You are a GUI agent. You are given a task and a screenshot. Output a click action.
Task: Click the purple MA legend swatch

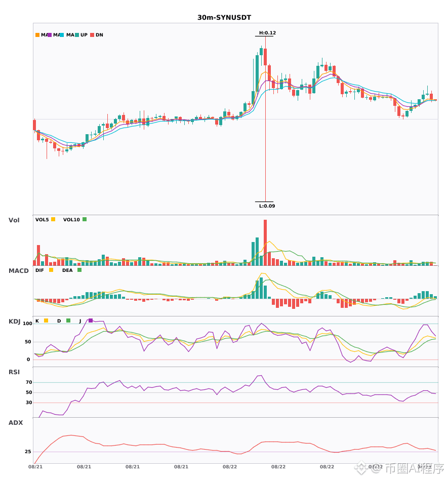click(50, 35)
